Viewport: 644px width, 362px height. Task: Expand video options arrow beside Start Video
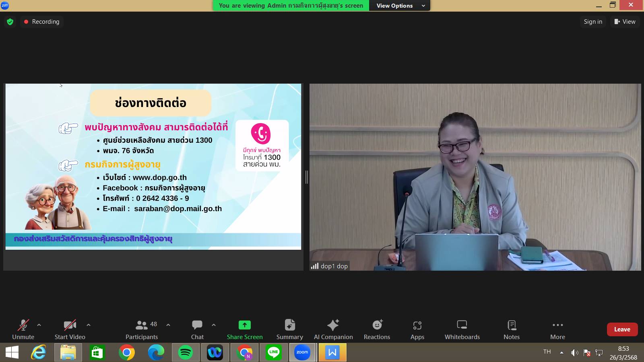(89, 325)
